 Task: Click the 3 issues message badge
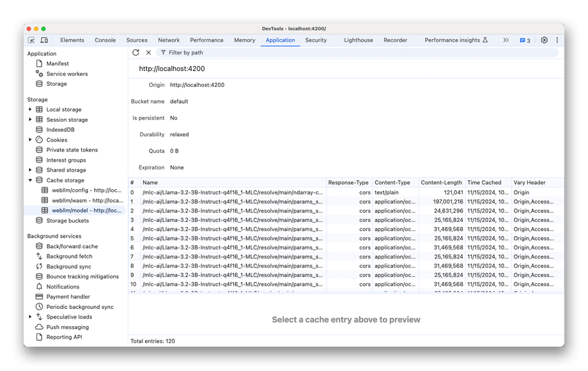tap(525, 40)
